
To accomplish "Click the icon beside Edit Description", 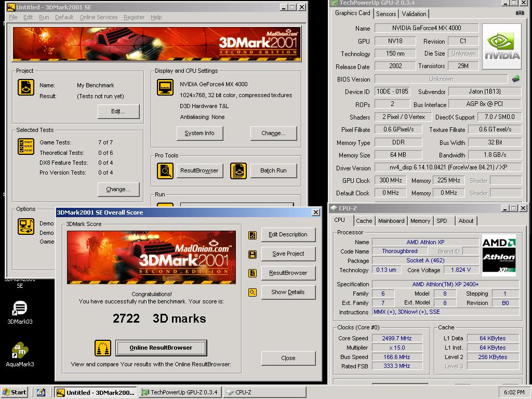I will 252,235.
